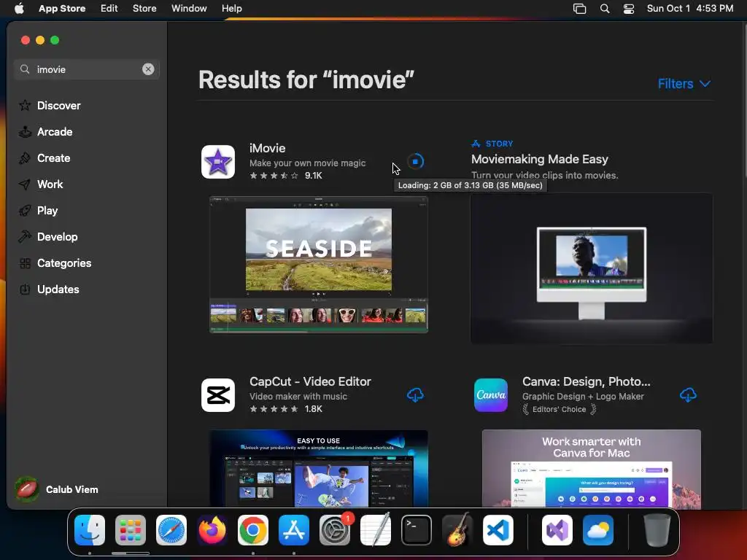The image size is (747, 560).
Task: Click the iMovie star rating 9.1K
Action: tap(286, 176)
